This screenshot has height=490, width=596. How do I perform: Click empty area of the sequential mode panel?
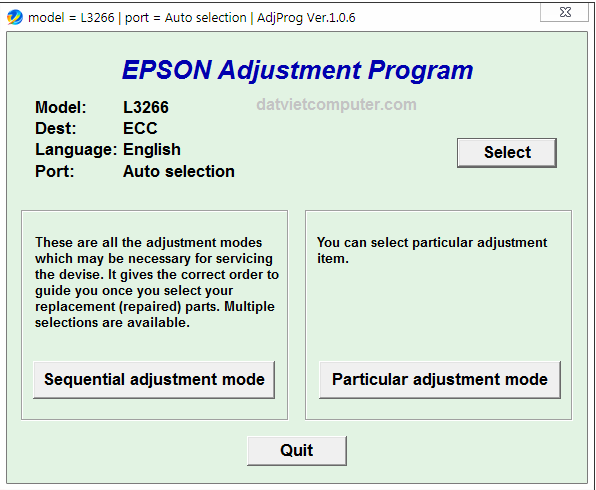(154, 345)
